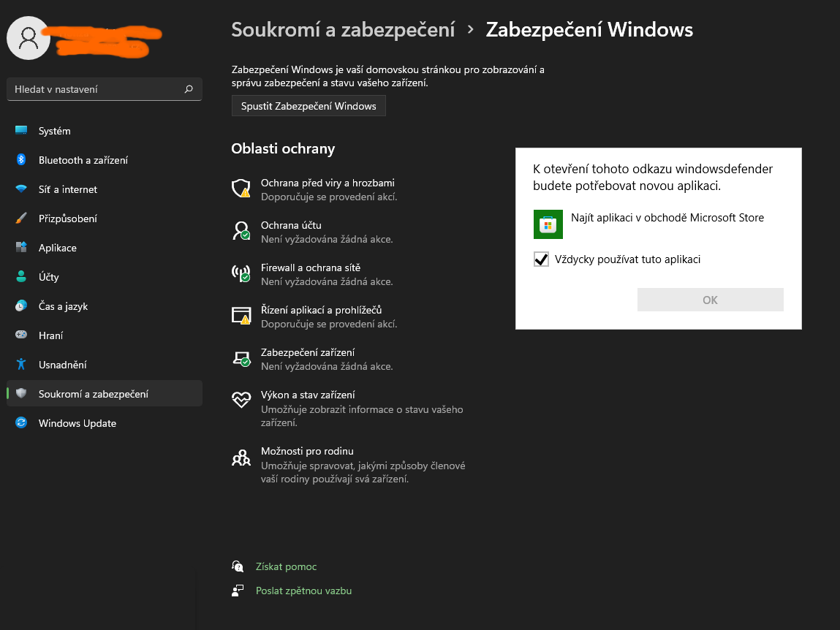Click the Hledat v nastavení search field
Viewport: 840px width, 630px height.
click(x=95, y=89)
